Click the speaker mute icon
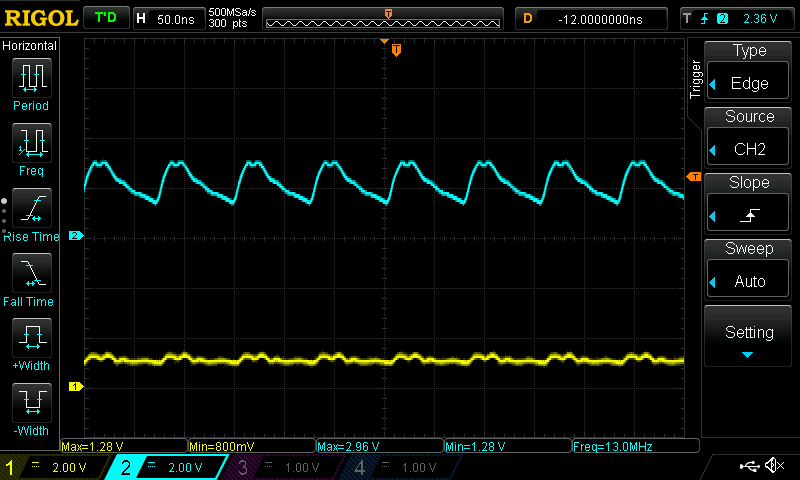Screen dimensions: 800x480 tap(774, 466)
